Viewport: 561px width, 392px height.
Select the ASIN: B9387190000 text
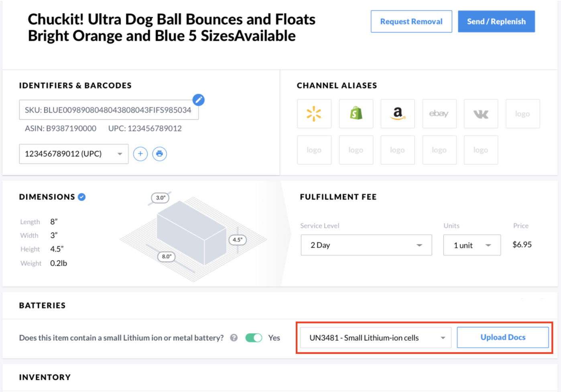coord(61,129)
